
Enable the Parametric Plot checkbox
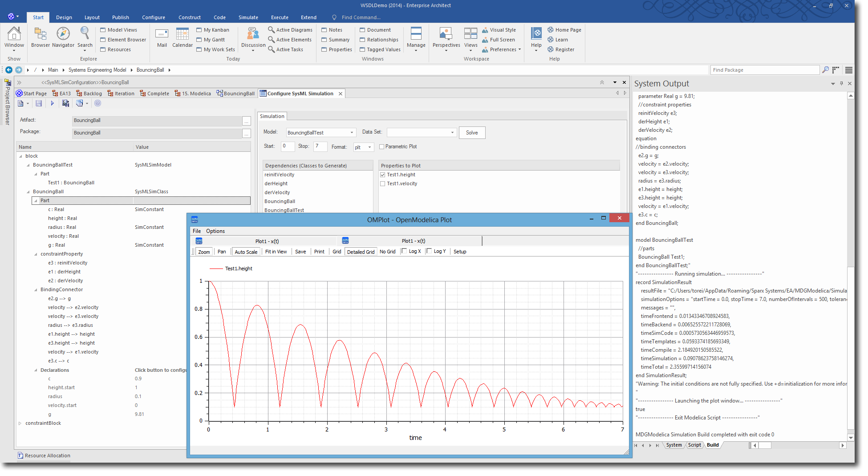tap(382, 147)
